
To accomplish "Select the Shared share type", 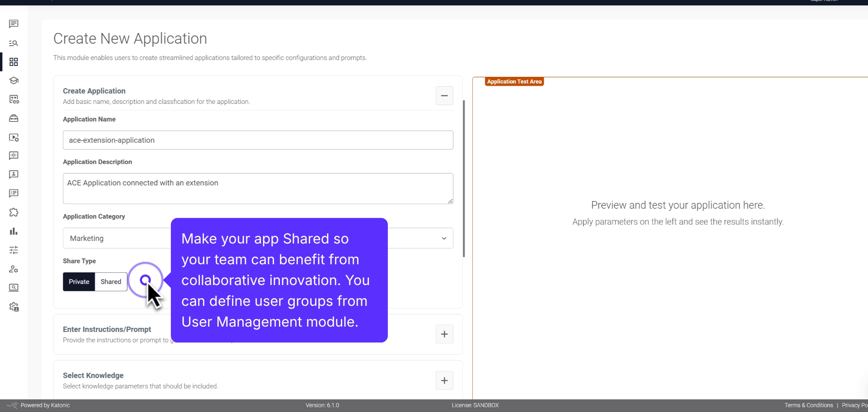I will pyautogui.click(x=110, y=281).
